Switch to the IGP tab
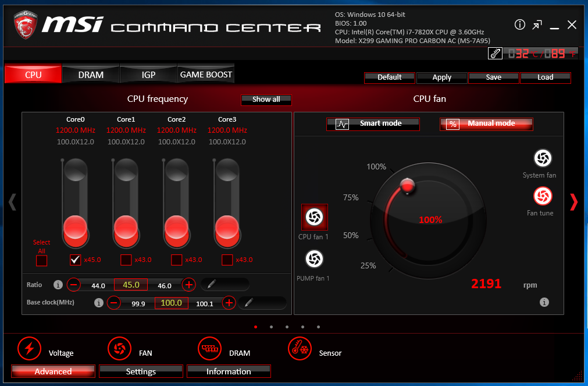The height and width of the screenshot is (386, 588). [x=148, y=74]
